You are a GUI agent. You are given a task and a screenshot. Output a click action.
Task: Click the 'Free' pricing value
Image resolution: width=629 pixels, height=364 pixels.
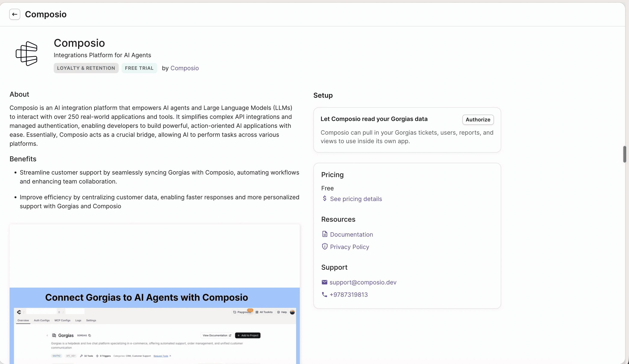[x=328, y=188]
